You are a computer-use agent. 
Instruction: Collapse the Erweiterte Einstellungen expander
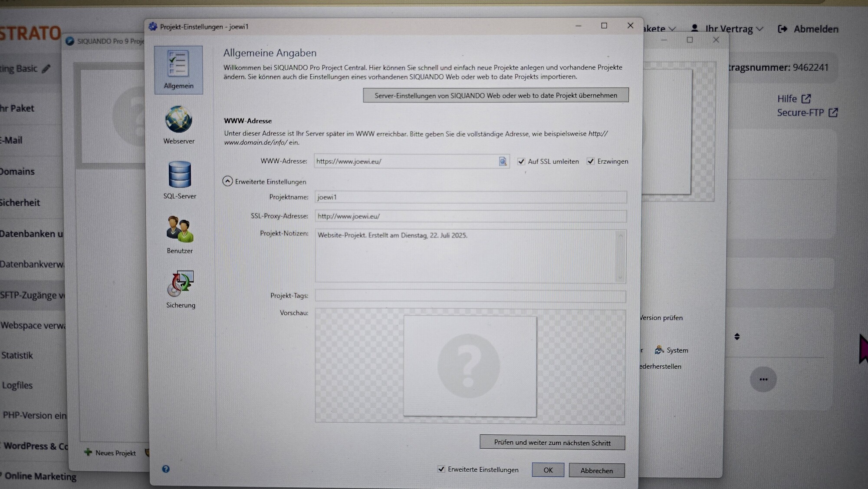(x=227, y=181)
